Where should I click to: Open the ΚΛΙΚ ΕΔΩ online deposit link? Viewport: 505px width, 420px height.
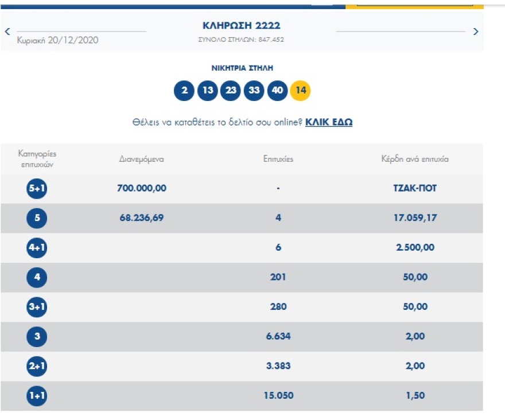328,122
